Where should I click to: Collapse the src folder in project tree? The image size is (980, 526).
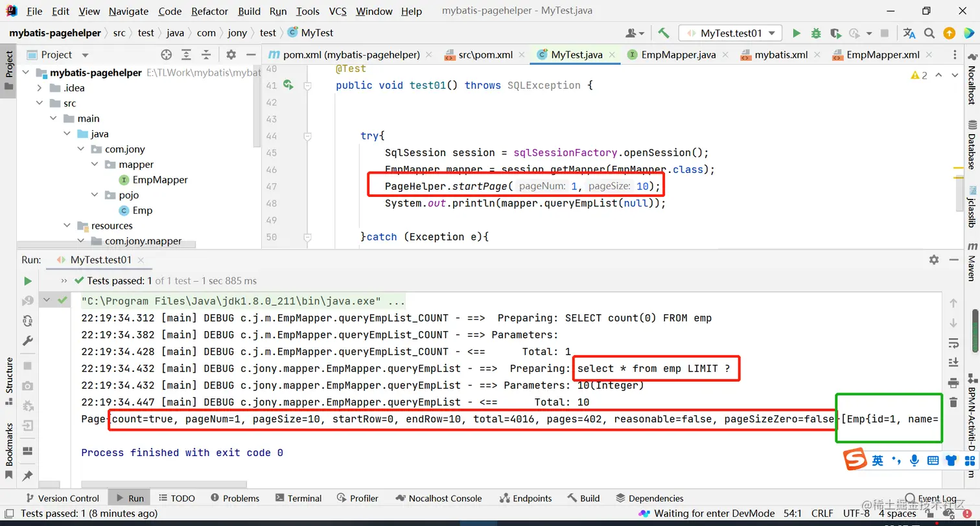(40, 103)
